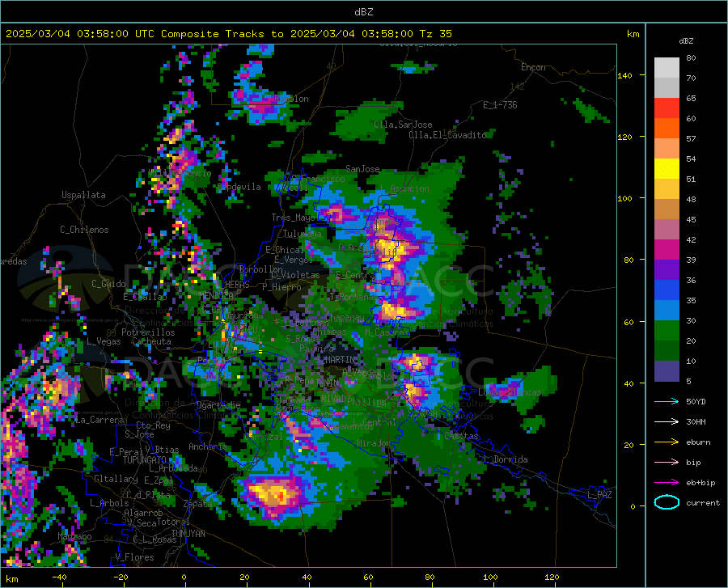Click the dBZ title at top
Viewport: 728px width, 588px height.
pos(363,12)
